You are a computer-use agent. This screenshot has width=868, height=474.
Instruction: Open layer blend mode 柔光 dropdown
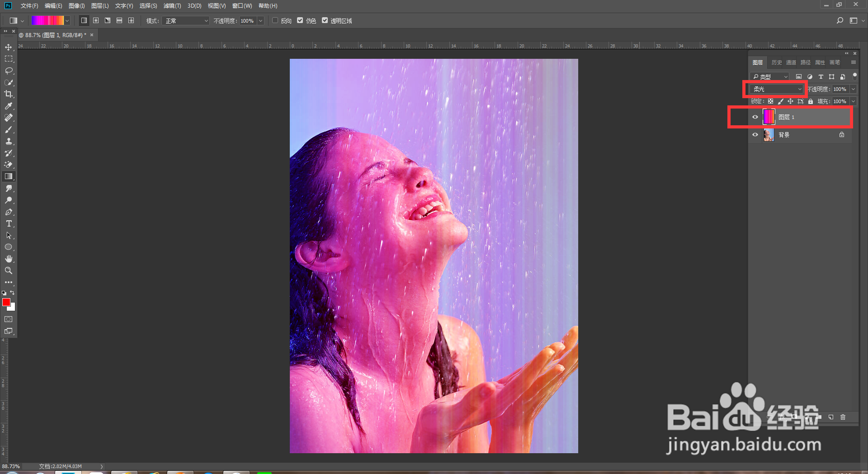click(x=777, y=89)
